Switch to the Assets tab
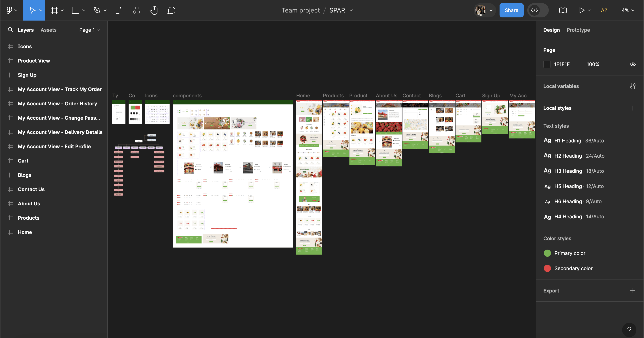This screenshot has width=644, height=338. [48, 30]
